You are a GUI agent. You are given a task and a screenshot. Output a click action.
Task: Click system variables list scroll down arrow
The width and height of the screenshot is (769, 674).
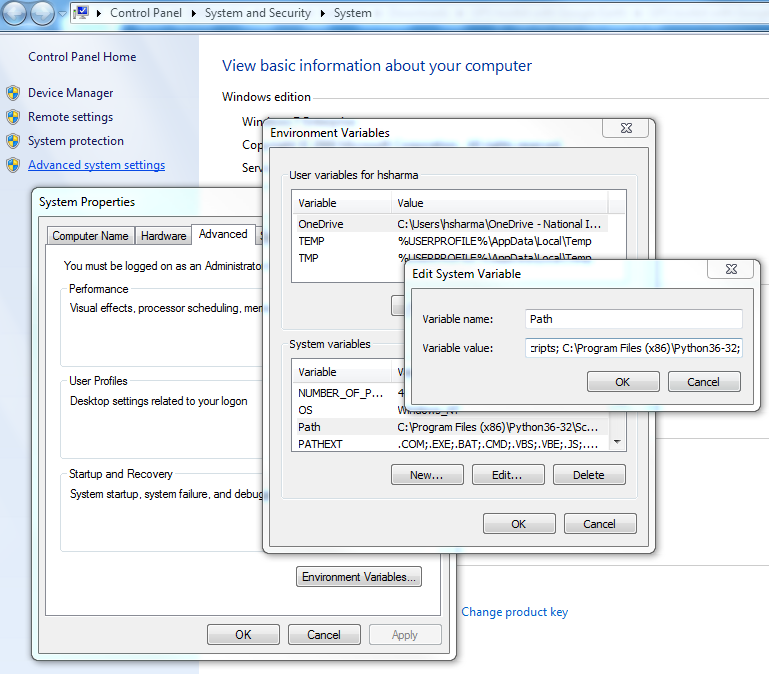(617, 442)
